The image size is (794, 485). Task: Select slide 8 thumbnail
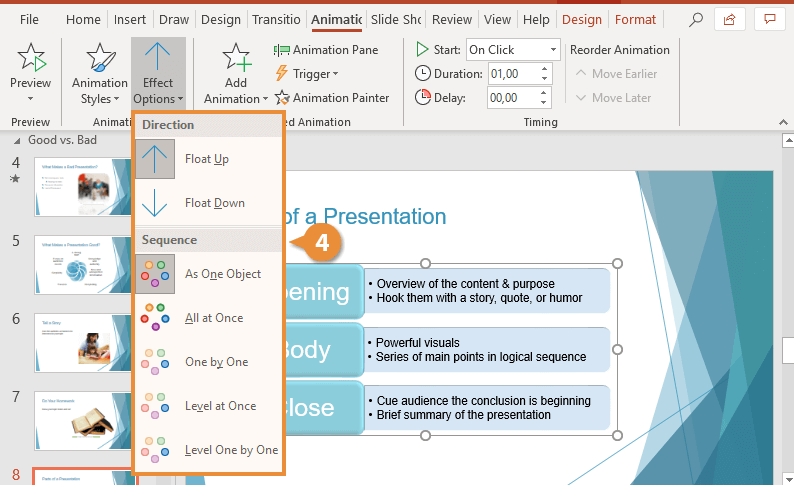tap(83, 477)
